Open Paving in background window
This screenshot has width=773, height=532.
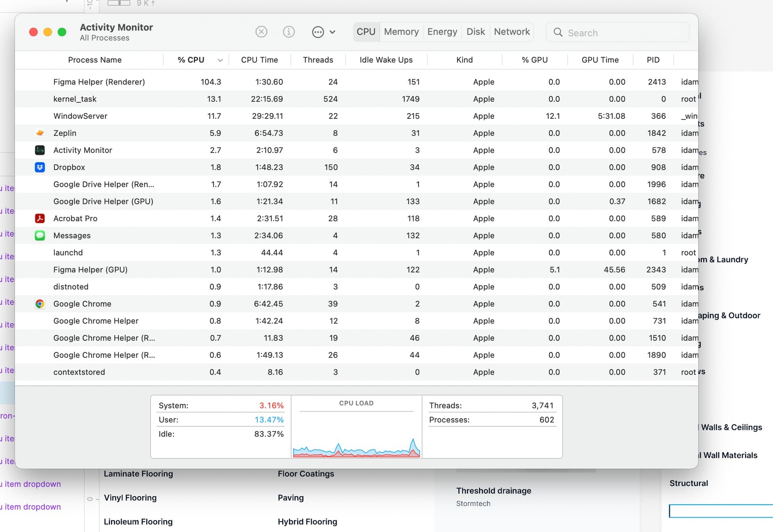(x=291, y=497)
